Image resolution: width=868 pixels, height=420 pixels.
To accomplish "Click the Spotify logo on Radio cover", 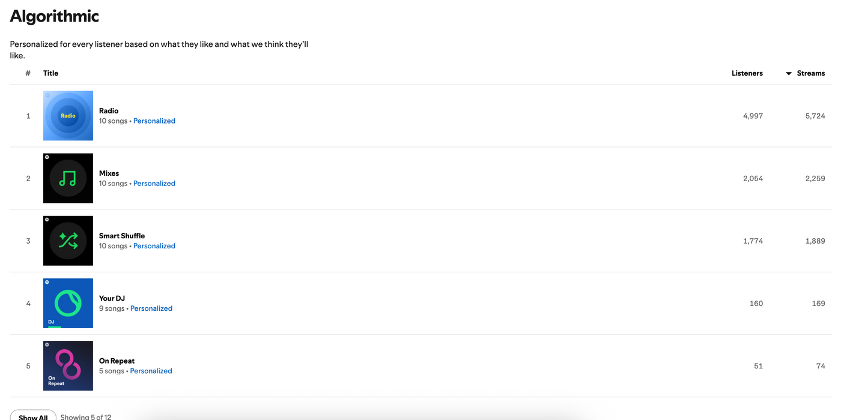I will coord(48,95).
